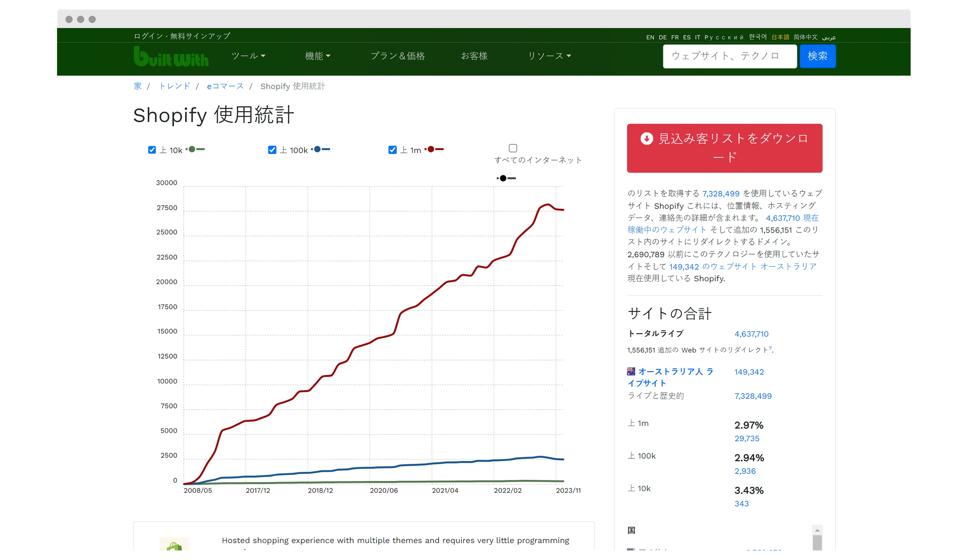Click the BuiltWith logo
Image resolution: width=968 pixels, height=560 pixels.
(x=171, y=56)
